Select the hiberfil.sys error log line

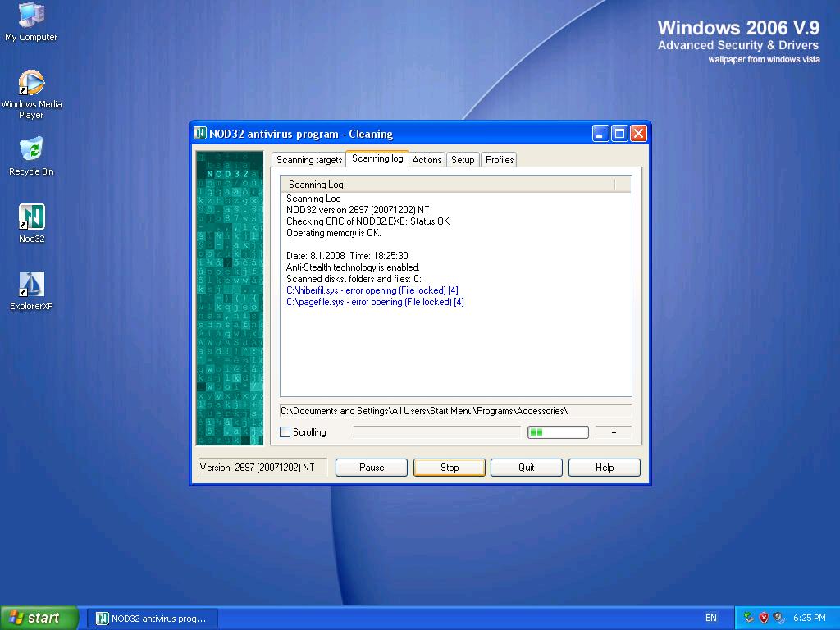[x=372, y=290]
